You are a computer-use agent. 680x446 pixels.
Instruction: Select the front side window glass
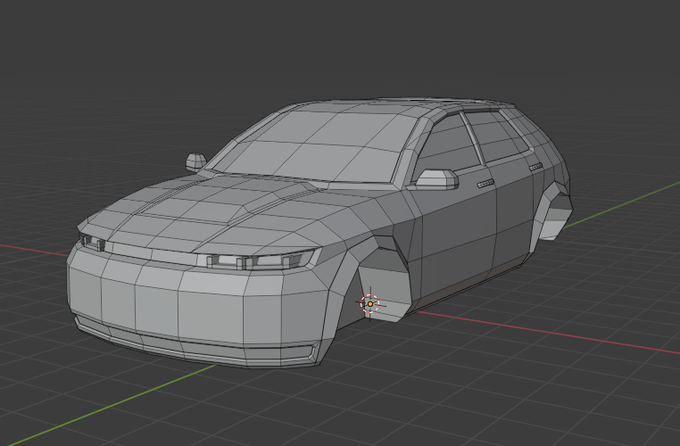(x=449, y=147)
